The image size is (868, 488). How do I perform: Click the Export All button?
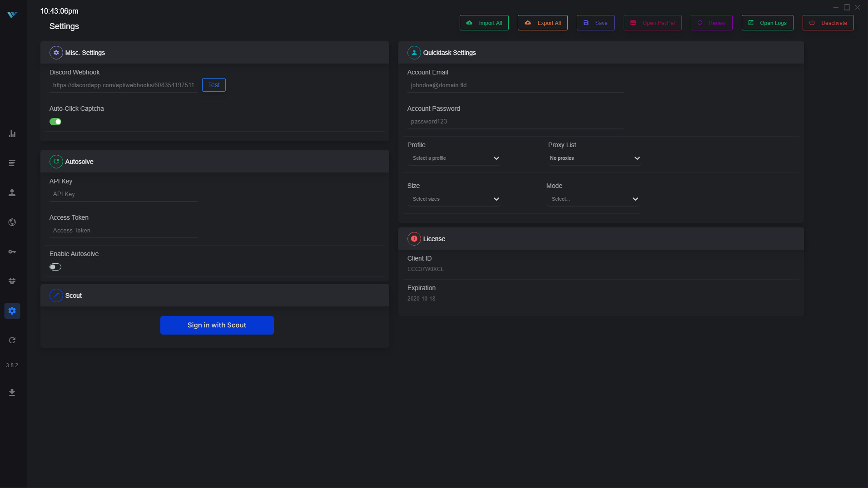(543, 23)
